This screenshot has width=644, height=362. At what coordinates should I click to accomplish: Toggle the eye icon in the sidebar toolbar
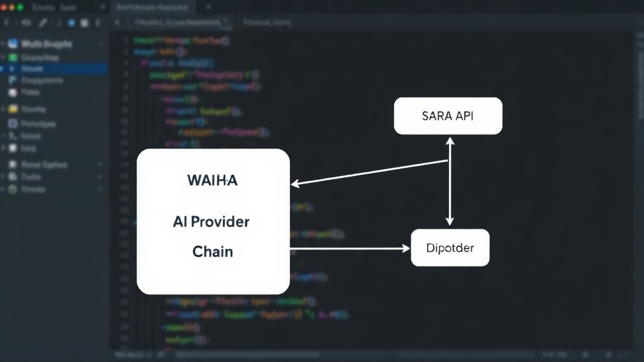click(26, 23)
